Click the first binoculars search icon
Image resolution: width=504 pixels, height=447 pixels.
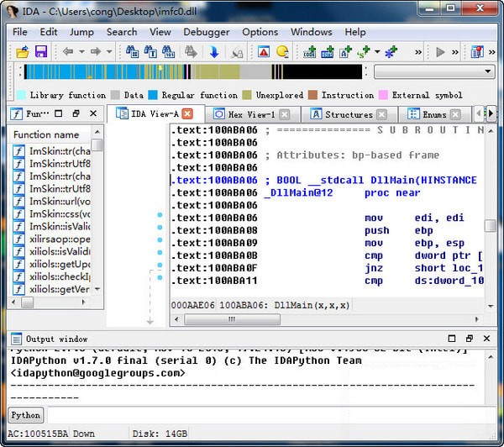point(133,52)
